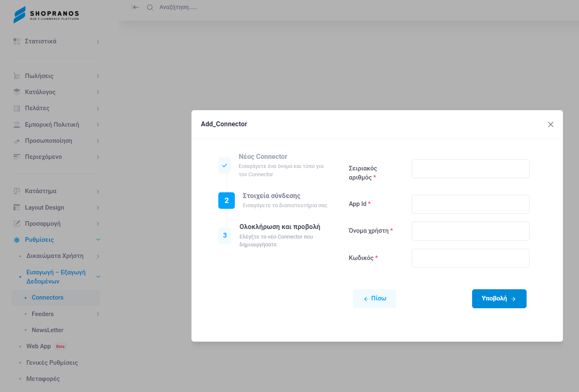Click the Στατιστικά dashboard icon

tap(17, 42)
